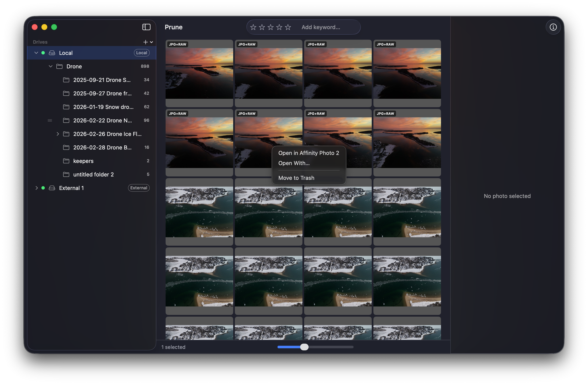The image size is (588, 385).
Task: Click folder icon for 2026-01-19 Snow dro...
Action: (x=66, y=107)
